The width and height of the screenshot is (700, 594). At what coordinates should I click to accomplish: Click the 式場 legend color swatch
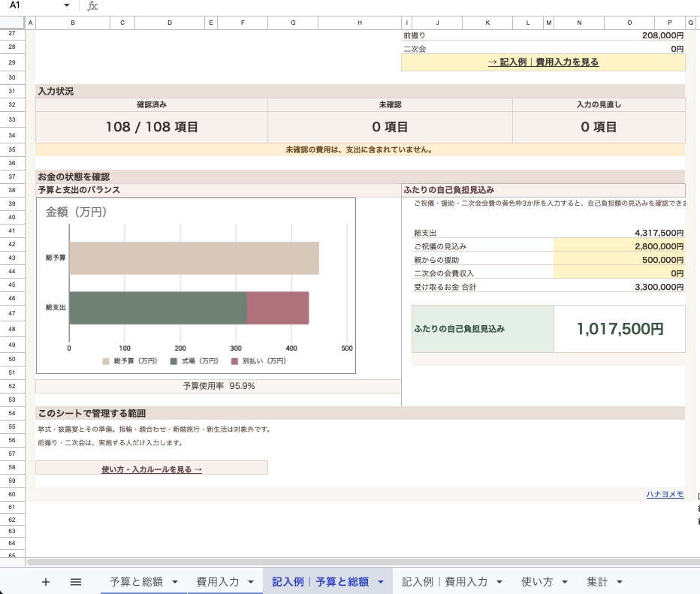[x=173, y=361]
